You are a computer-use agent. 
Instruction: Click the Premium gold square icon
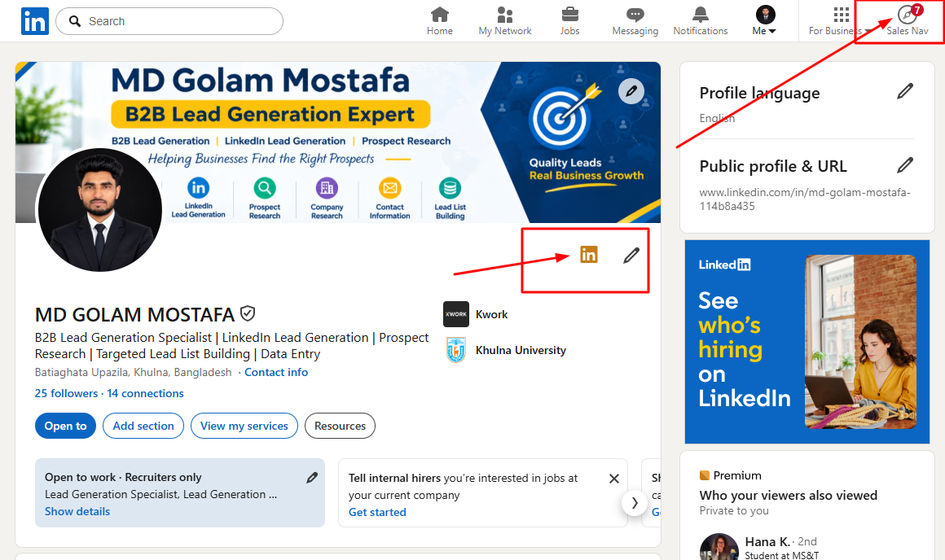pyautogui.click(x=704, y=475)
